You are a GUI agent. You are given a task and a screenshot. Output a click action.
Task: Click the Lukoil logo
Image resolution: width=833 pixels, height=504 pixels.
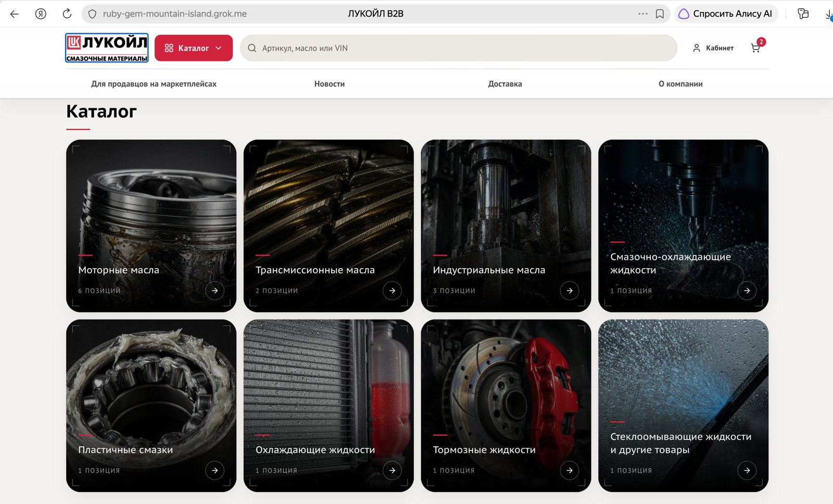point(107,48)
